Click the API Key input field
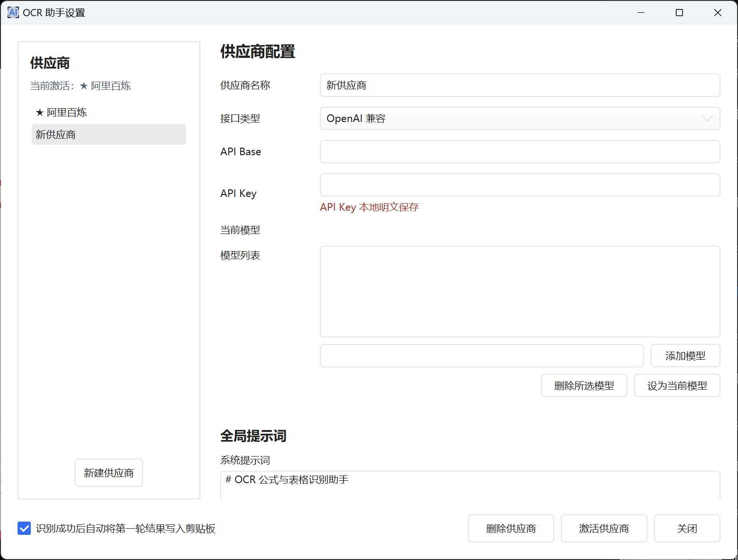Image resolution: width=738 pixels, height=560 pixels. click(x=520, y=185)
